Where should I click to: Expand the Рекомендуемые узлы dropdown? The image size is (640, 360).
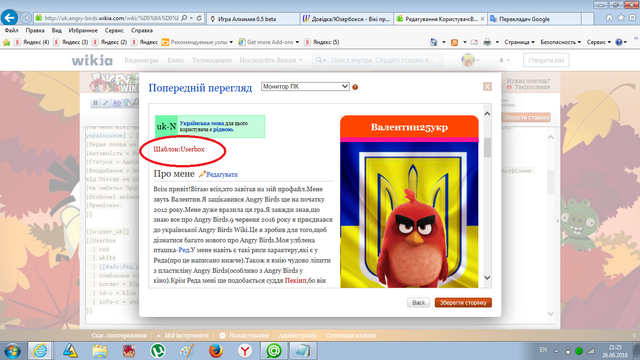(231, 42)
